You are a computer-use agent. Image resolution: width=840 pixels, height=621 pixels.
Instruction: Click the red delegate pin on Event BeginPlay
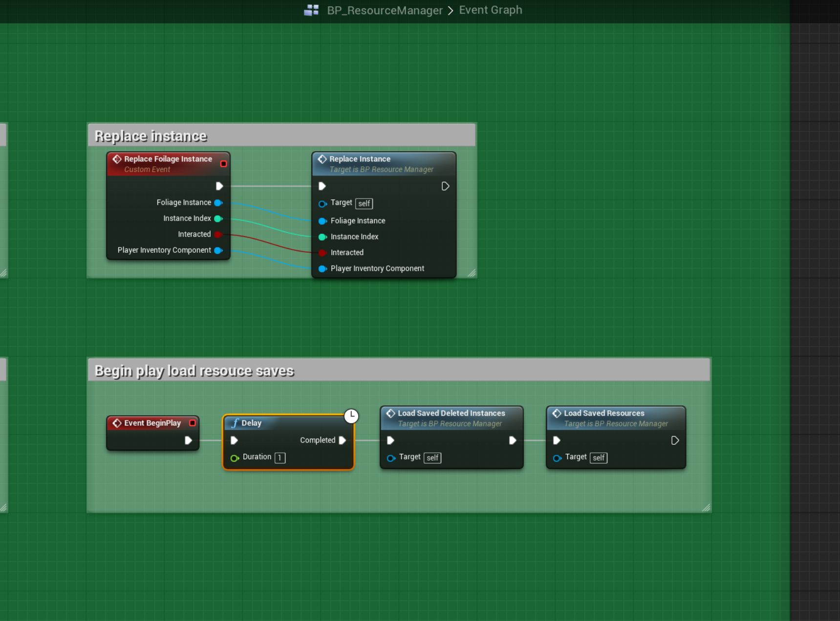(x=193, y=423)
